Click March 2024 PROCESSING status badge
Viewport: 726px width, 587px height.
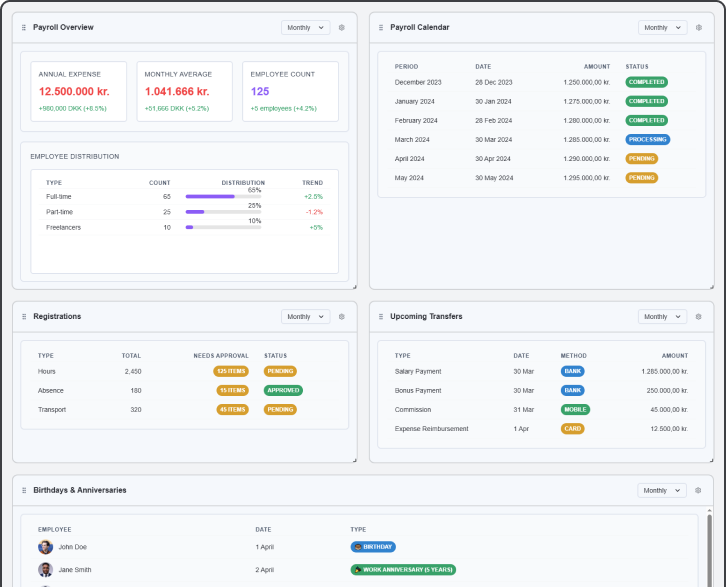648,139
